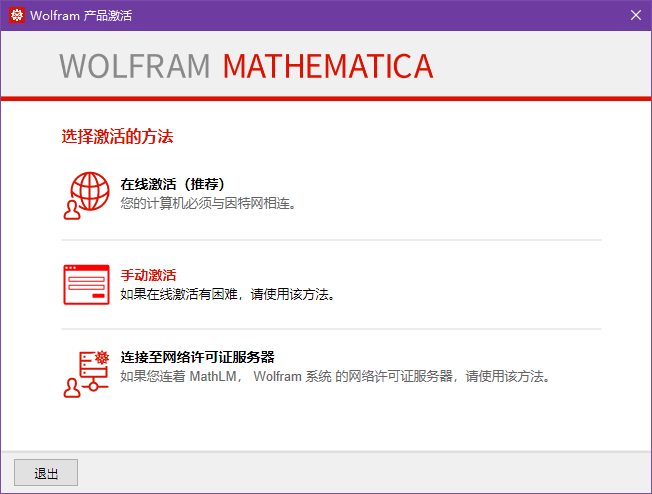The width and height of the screenshot is (652, 494).
Task: Click the 选择激活的方法 heading
Action: click(x=117, y=136)
